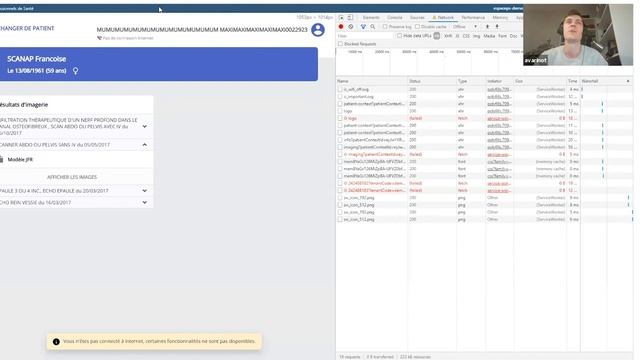Switch to the Elements tab in DevTools
640x360 pixels.
click(x=371, y=18)
